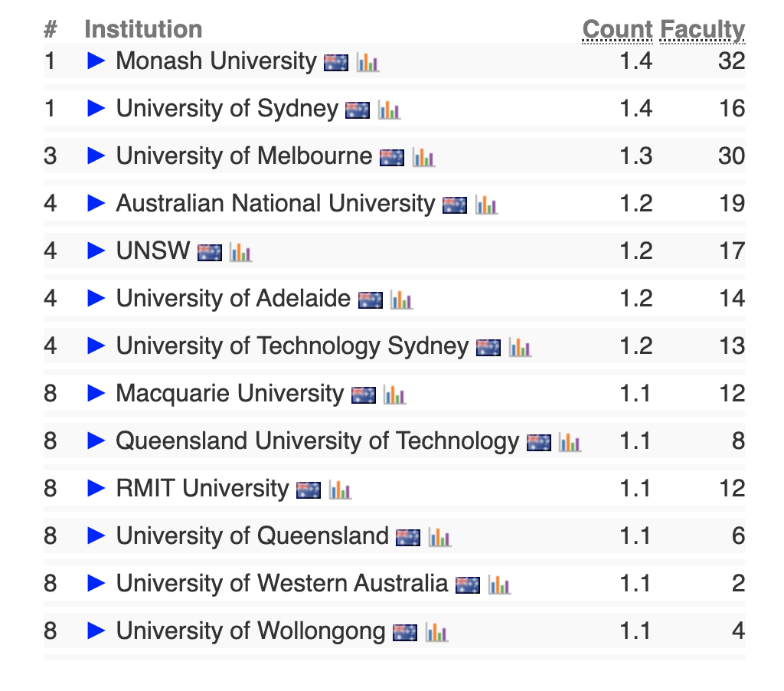Click the Count column header
This screenshot has width=784, height=691.
tap(618, 30)
